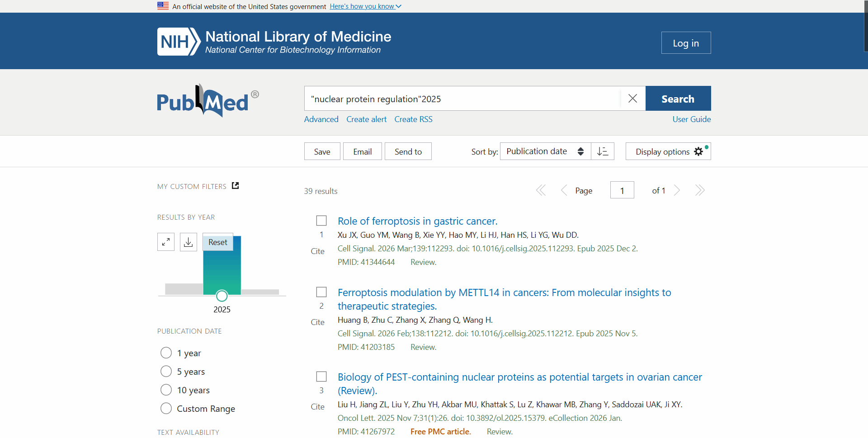Open the Advanced search link
The height and width of the screenshot is (438, 868).
tap(321, 119)
